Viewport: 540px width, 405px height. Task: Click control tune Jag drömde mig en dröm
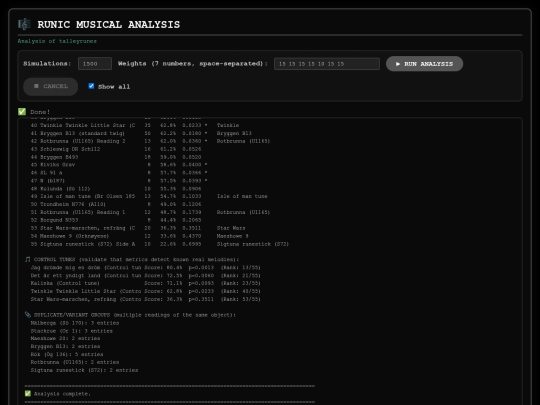145,268
